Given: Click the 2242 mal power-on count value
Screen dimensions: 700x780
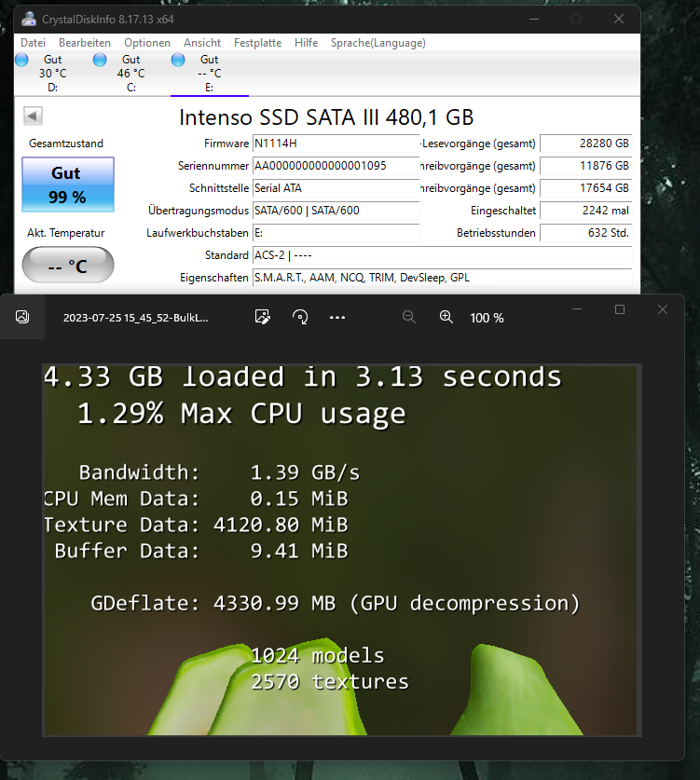Looking at the screenshot, I should click(x=586, y=211).
